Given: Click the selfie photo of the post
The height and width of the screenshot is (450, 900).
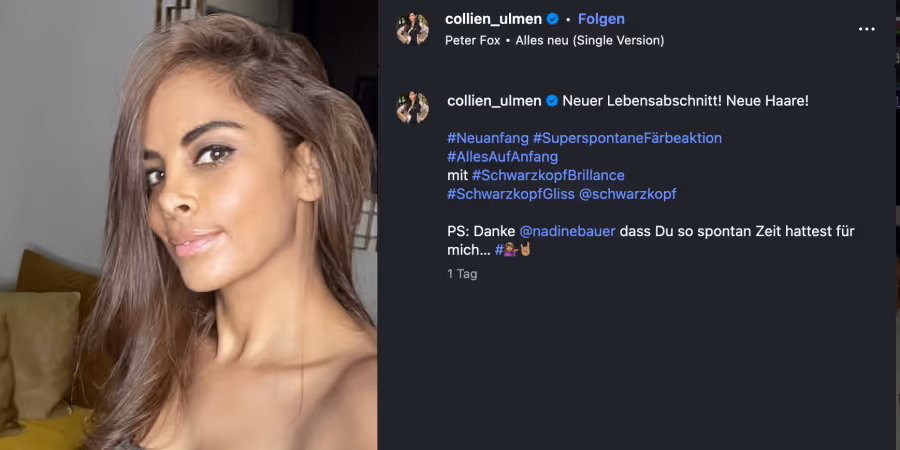Looking at the screenshot, I should 188,225.
